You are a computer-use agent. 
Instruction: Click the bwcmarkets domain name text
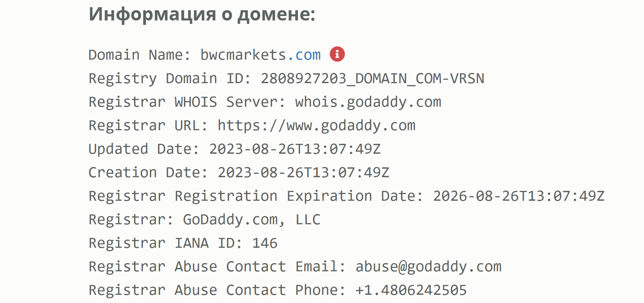point(243,55)
